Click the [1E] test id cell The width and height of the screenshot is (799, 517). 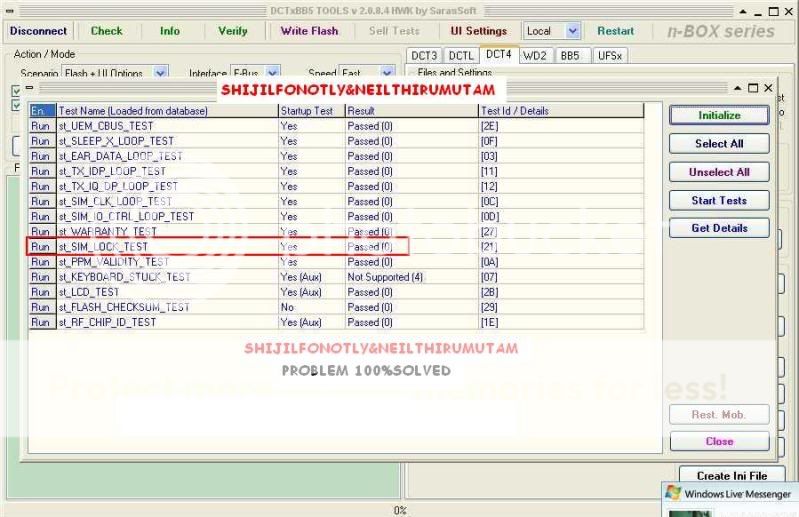[x=561, y=322]
